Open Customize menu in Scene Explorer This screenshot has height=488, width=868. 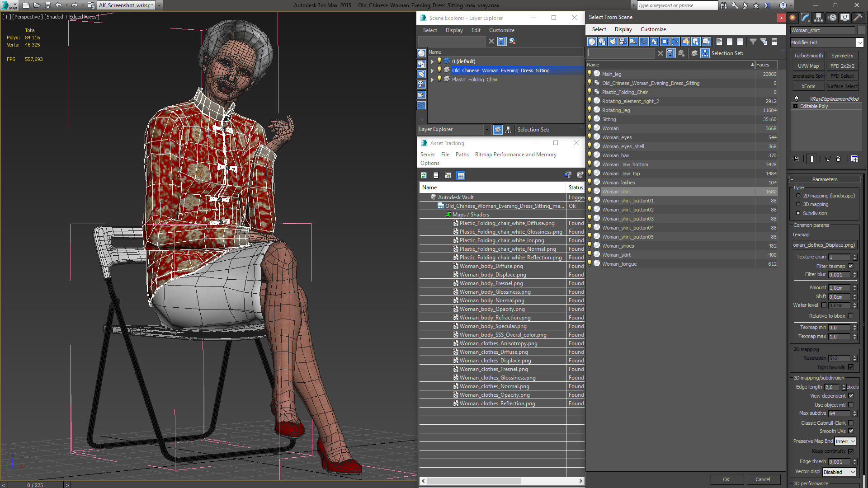(501, 30)
